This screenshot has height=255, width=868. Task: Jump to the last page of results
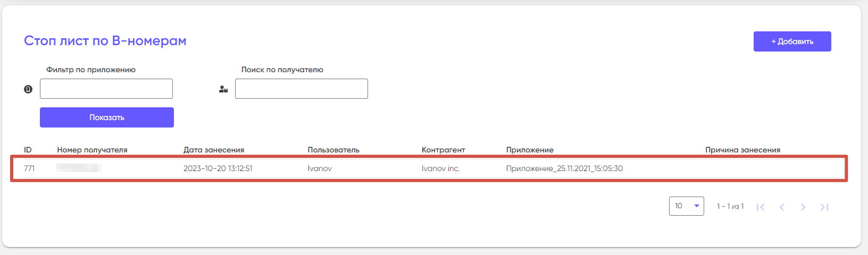tap(824, 207)
